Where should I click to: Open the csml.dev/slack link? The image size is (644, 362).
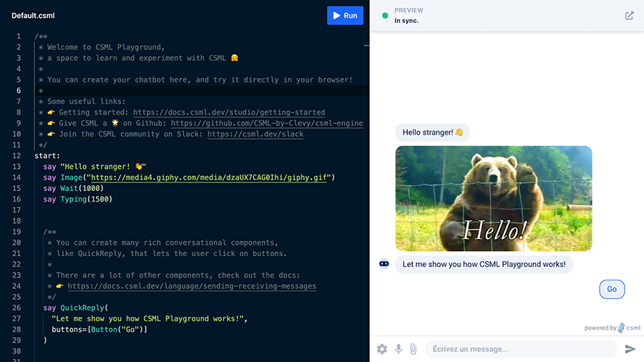pyautogui.click(x=255, y=134)
